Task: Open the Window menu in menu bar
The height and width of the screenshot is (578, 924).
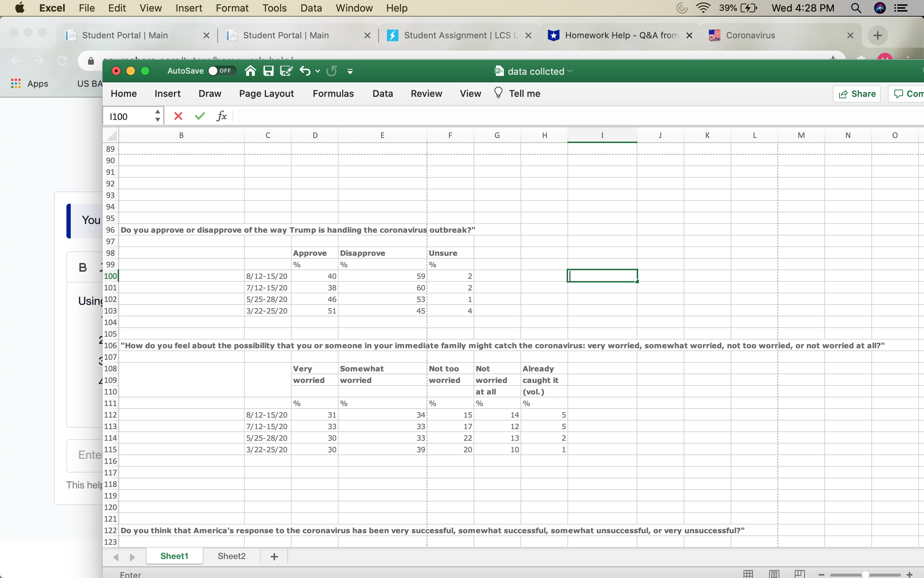Action: (354, 8)
